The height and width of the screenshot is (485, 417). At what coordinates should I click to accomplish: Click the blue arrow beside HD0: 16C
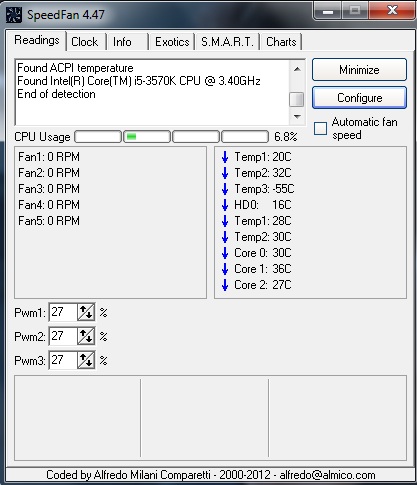[x=225, y=205]
